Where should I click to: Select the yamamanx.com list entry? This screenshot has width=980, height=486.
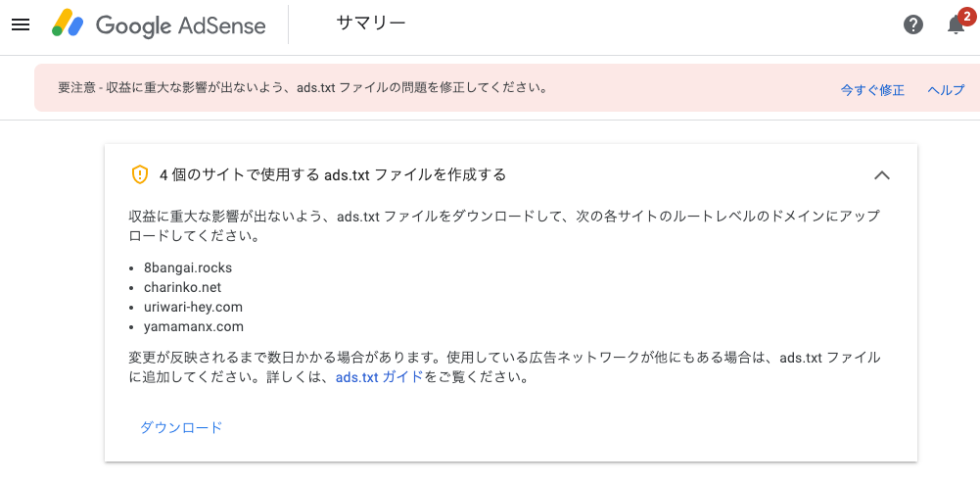[x=194, y=326]
